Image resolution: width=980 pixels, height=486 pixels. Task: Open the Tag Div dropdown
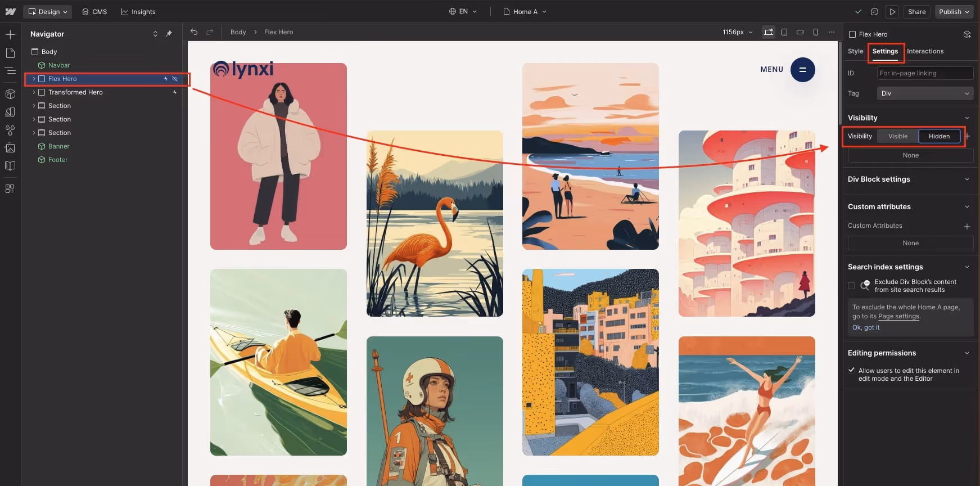tap(925, 93)
